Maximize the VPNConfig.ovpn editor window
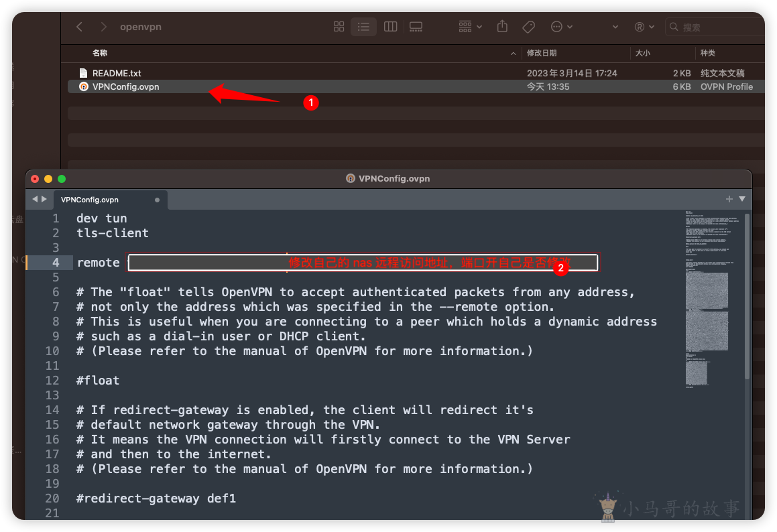 click(62, 179)
